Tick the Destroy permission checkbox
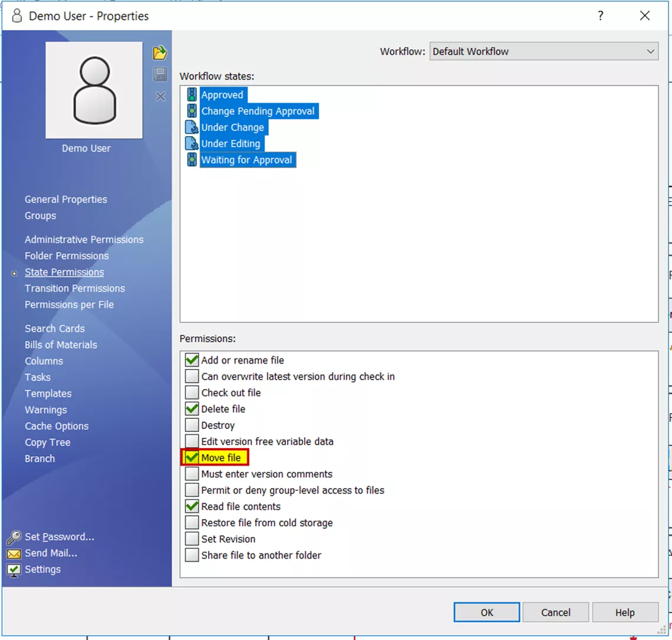The width and height of the screenshot is (672, 640). [192, 425]
